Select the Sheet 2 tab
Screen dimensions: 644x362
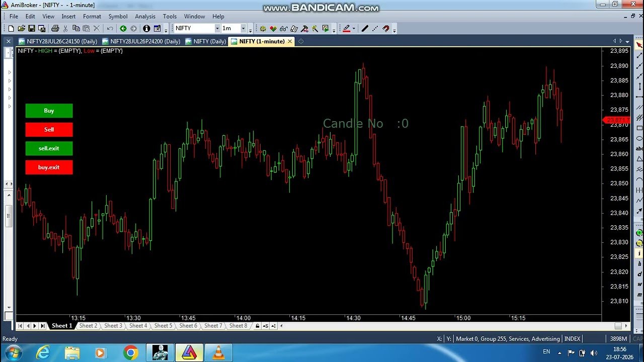[x=88, y=326]
